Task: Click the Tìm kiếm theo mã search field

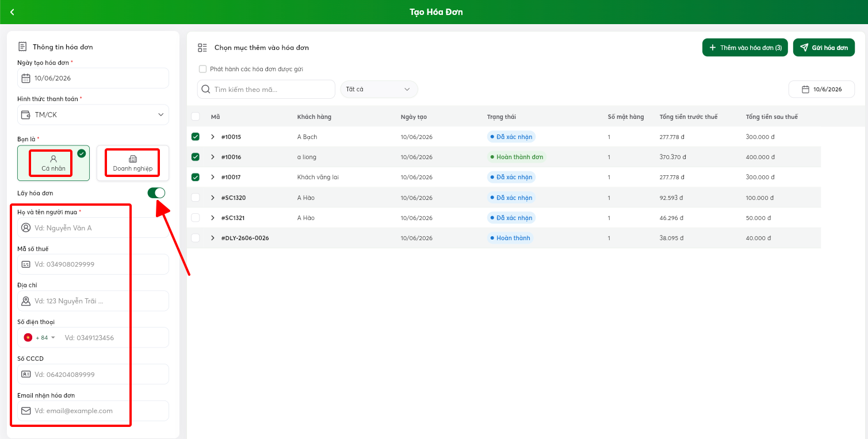Action: (266, 90)
